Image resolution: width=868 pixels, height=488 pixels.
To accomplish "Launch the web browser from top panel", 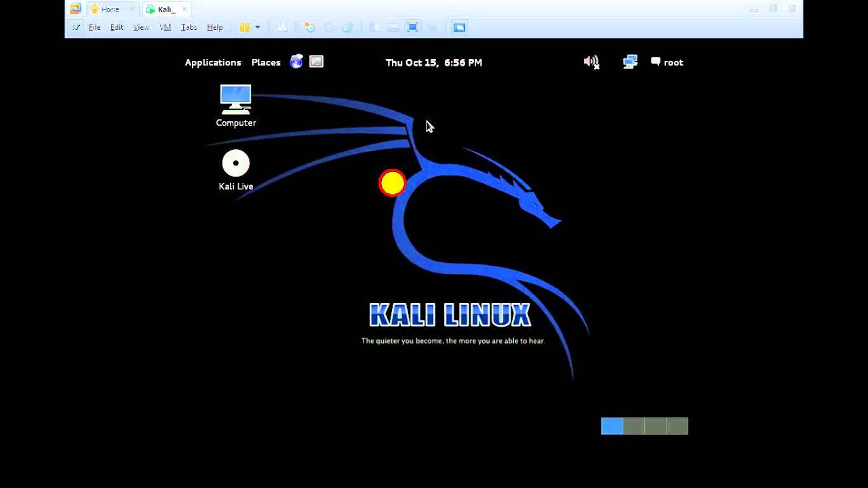I will point(296,62).
